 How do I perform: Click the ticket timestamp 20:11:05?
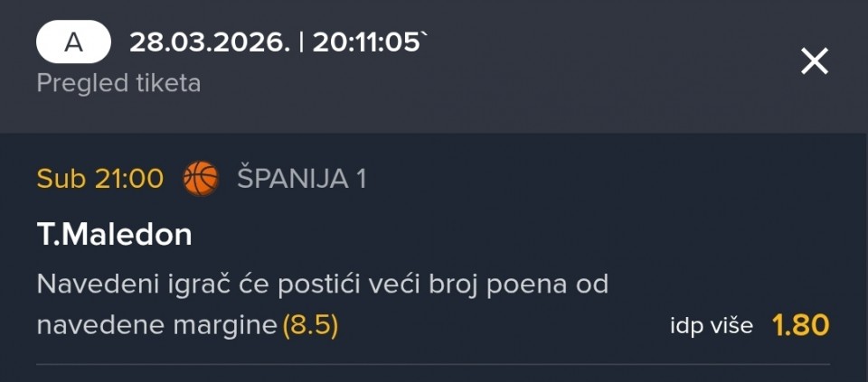pyautogui.click(x=366, y=42)
